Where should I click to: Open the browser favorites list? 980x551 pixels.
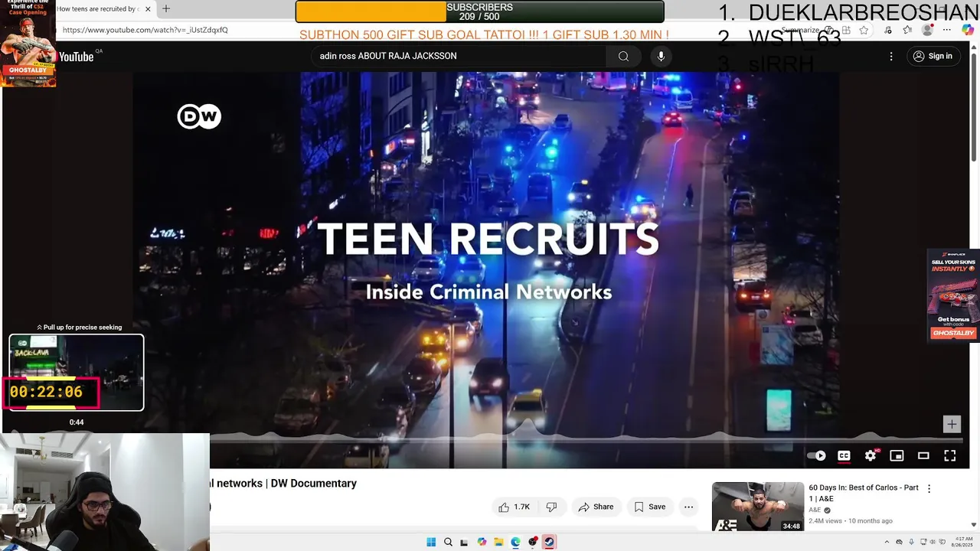(x=907, y=30)
